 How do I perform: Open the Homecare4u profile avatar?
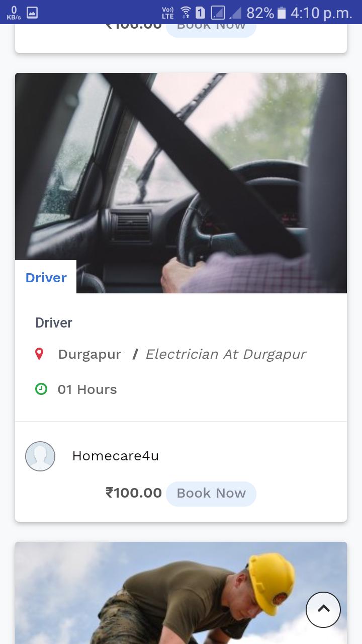40,456
